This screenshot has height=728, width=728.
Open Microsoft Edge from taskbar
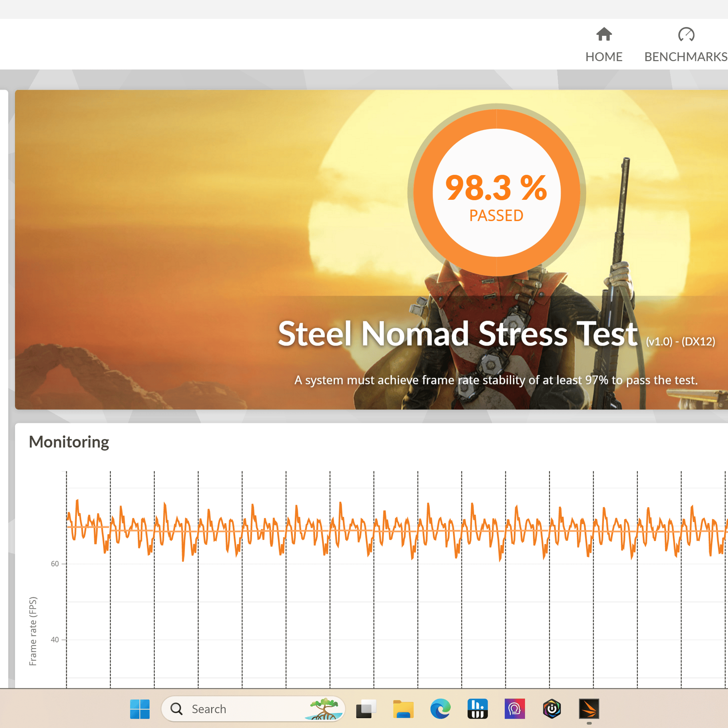(x=440, y=709)
